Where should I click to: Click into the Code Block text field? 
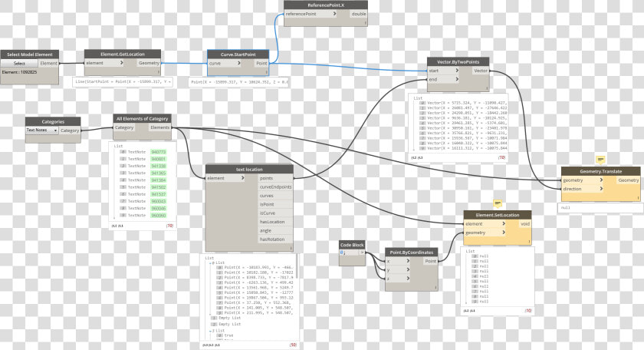[349, 252]
